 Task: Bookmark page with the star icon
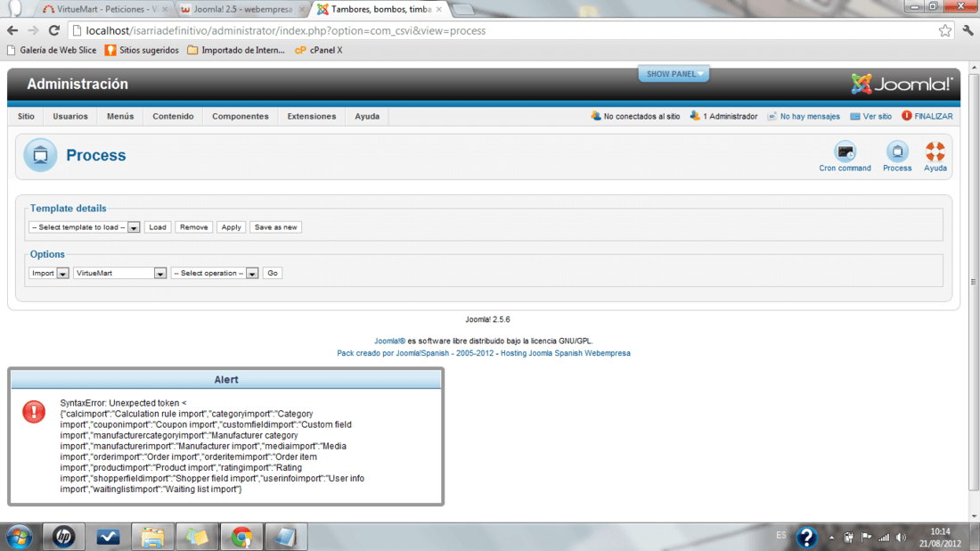(945, 30)
